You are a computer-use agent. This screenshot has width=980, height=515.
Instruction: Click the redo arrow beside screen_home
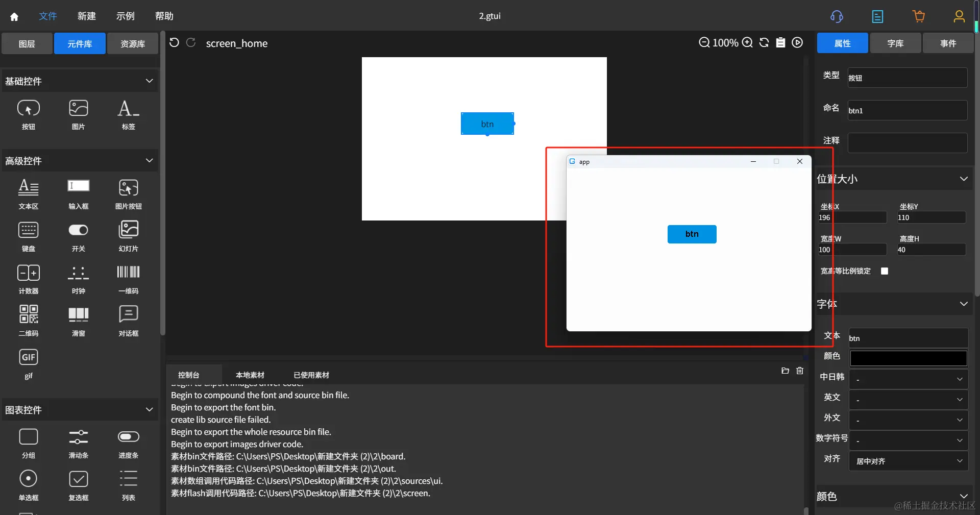(191, 42)
